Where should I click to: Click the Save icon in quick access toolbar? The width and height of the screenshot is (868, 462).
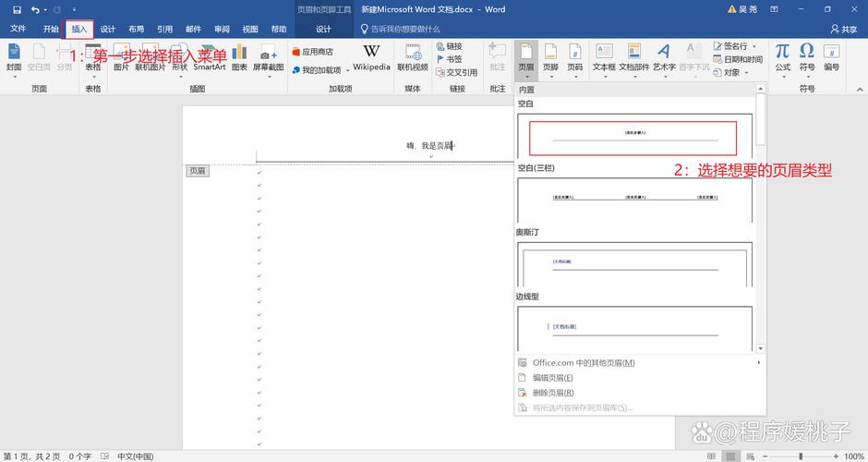click(18, 10)
